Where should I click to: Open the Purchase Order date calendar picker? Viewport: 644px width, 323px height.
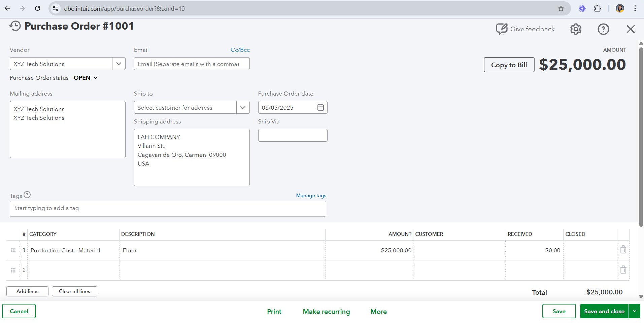[x=320, y=107]
